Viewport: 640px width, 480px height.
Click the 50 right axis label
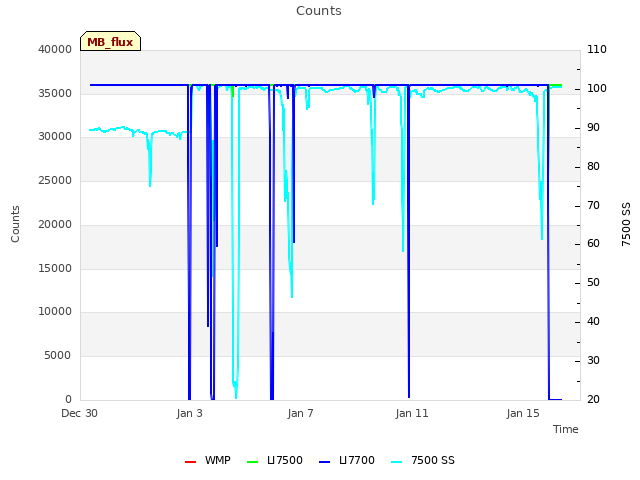(593, 282)
